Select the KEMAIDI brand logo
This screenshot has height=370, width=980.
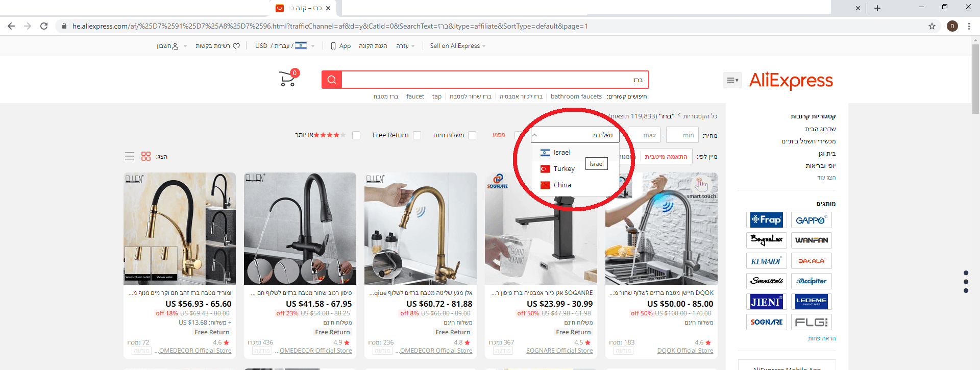pyautogui.click(x=767, y=261)
